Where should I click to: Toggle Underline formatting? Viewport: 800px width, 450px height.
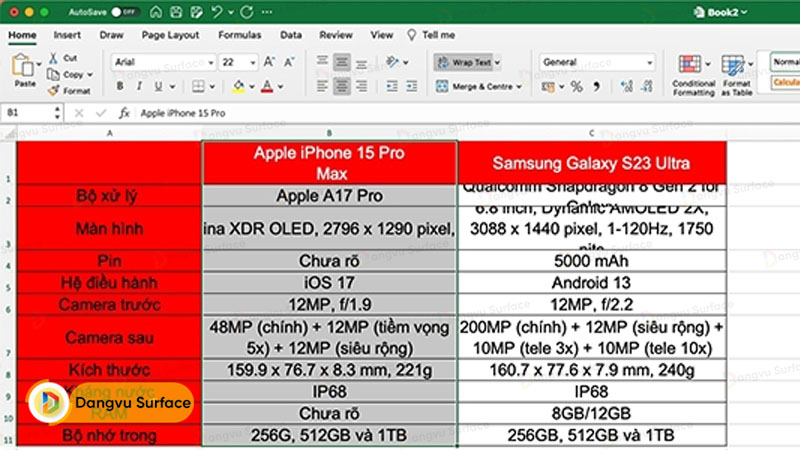159,86
